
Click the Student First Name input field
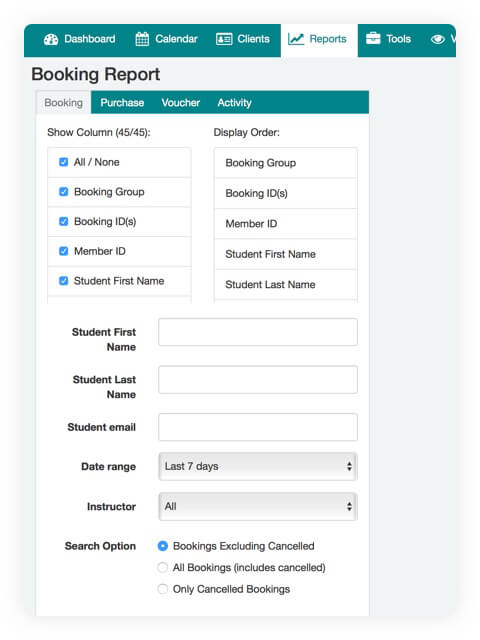point(258,332)
